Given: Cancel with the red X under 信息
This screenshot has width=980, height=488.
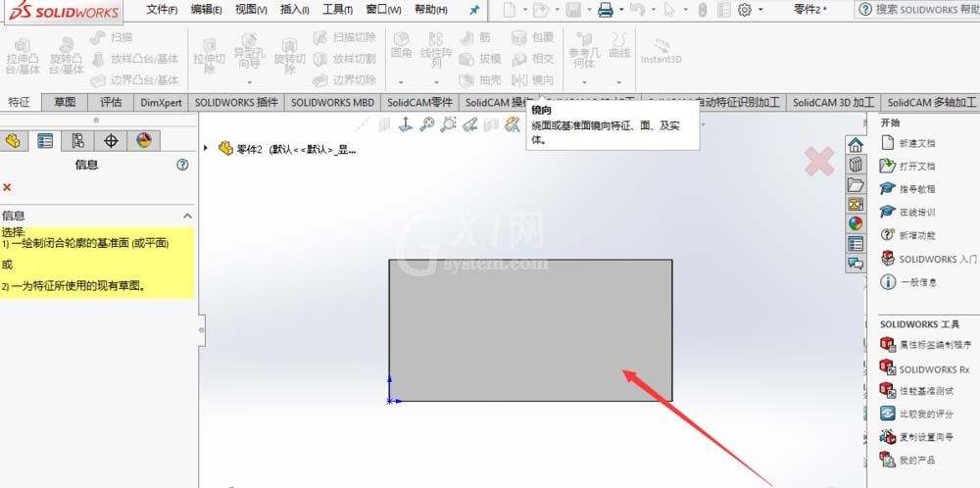Looking at the screenshot, I should point(7,187).
